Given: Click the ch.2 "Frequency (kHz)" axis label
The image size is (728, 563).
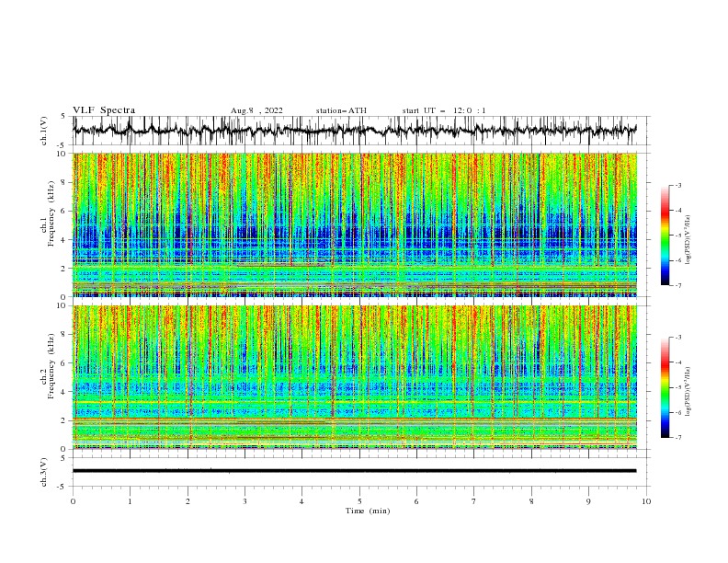Looking at the screenshot, I should click(x=51, y=366).
